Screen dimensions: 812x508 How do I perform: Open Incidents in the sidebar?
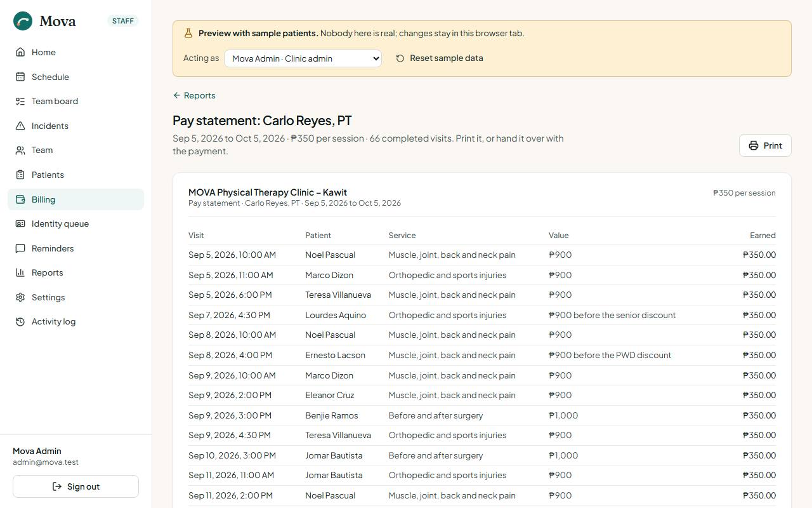[x=75, y=126]
